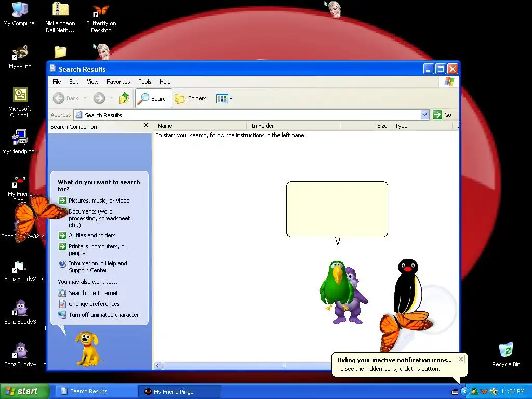The width and height of the screenshot is (532, 399).
Task: Open My Computer desktop icon
Action: 20,14
